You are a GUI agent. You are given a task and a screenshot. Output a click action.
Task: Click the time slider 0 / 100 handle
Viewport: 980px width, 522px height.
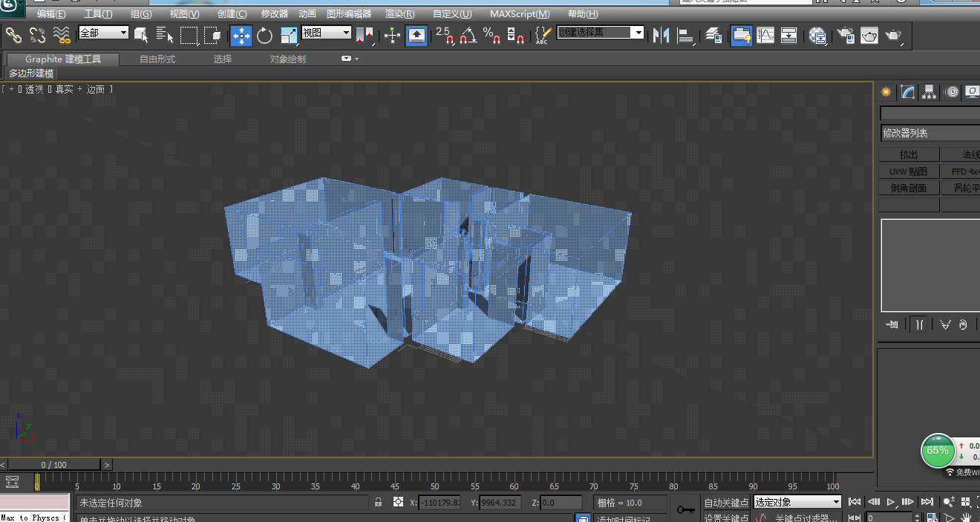pos(53,465)
